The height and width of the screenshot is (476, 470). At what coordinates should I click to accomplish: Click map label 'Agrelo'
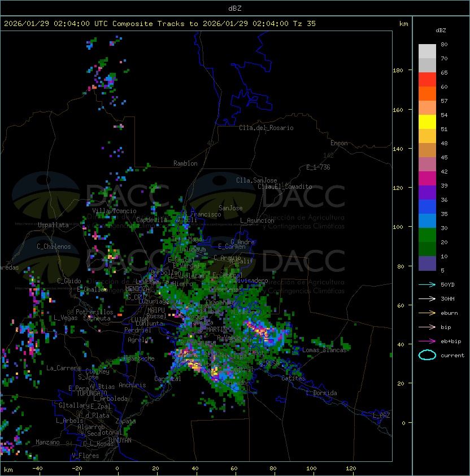click(138, 340)
